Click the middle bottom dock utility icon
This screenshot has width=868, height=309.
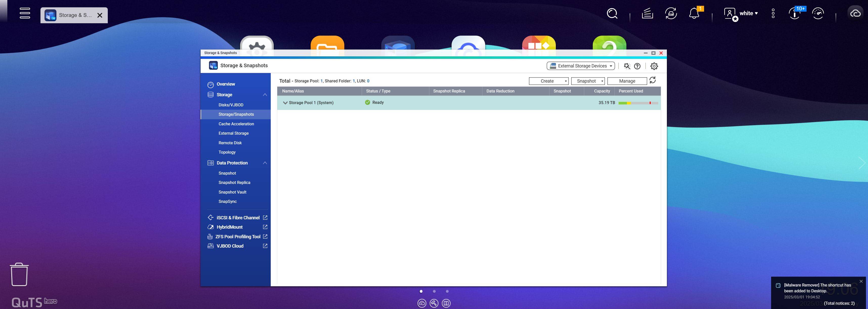(434, 303)
